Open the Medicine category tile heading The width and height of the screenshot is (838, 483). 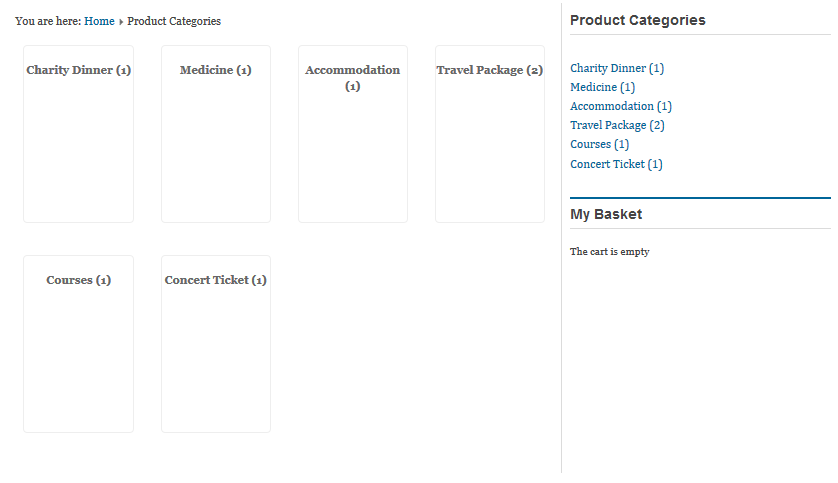pyautogui.click(x=215, y=70)
